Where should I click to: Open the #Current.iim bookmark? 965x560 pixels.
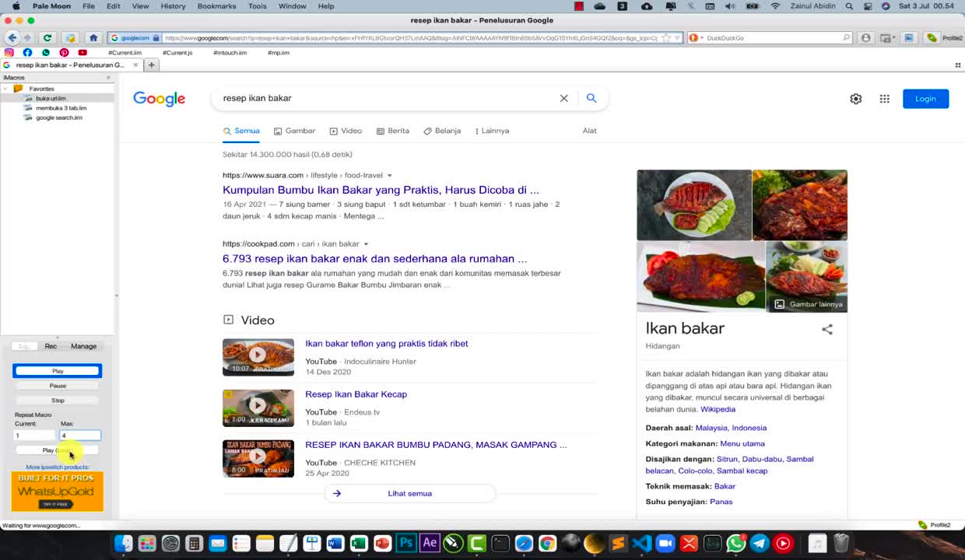(x=125, y=53)
